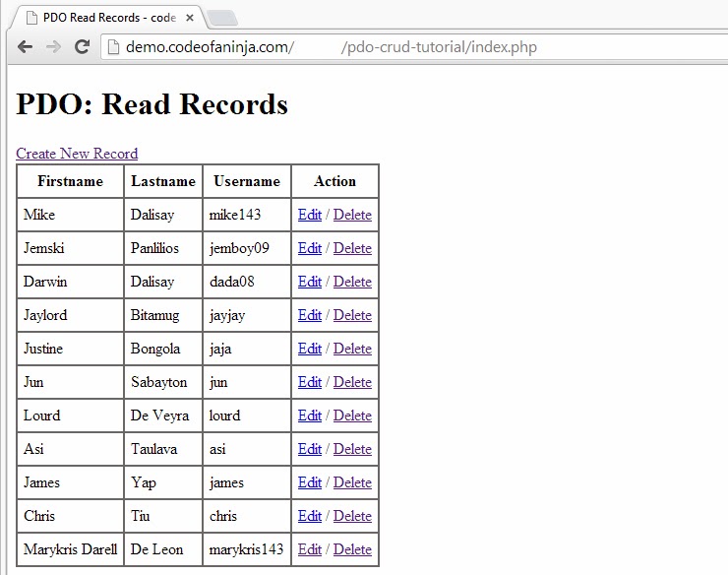The image size is (728, 575).
Task: Edit the Lourd De Veyra record
Action: pos(310,415)
